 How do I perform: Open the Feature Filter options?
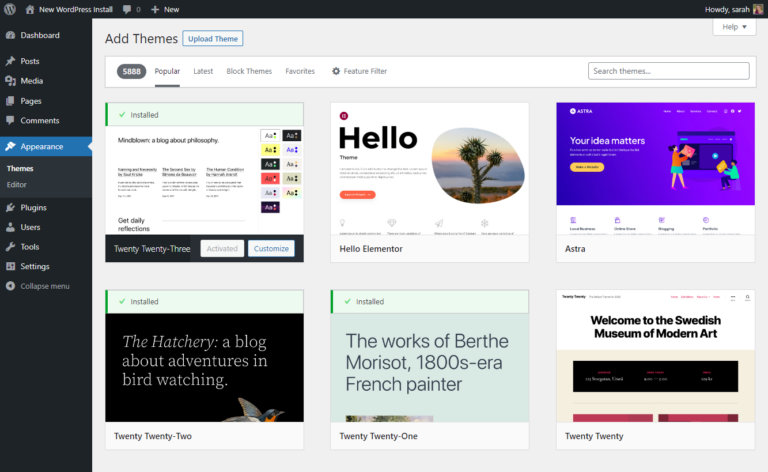click(x=359, y=71)
